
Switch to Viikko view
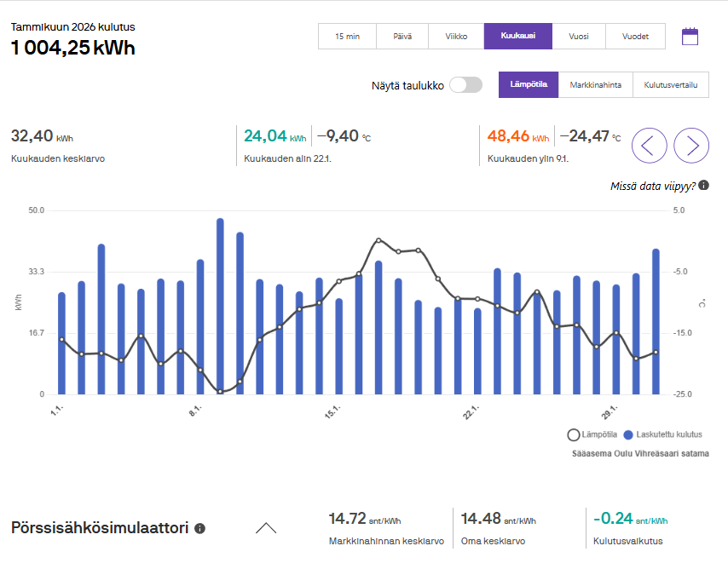pos(456,37)
